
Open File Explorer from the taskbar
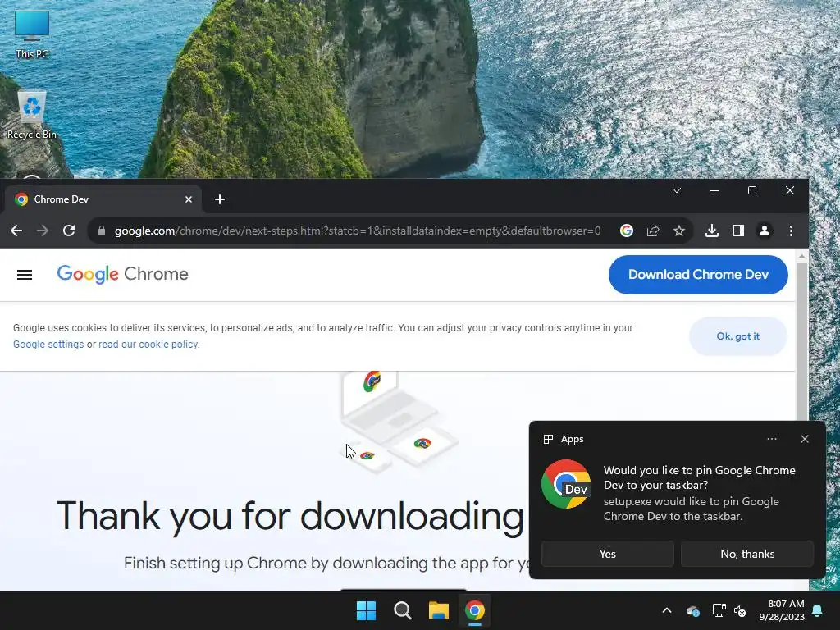438,610
